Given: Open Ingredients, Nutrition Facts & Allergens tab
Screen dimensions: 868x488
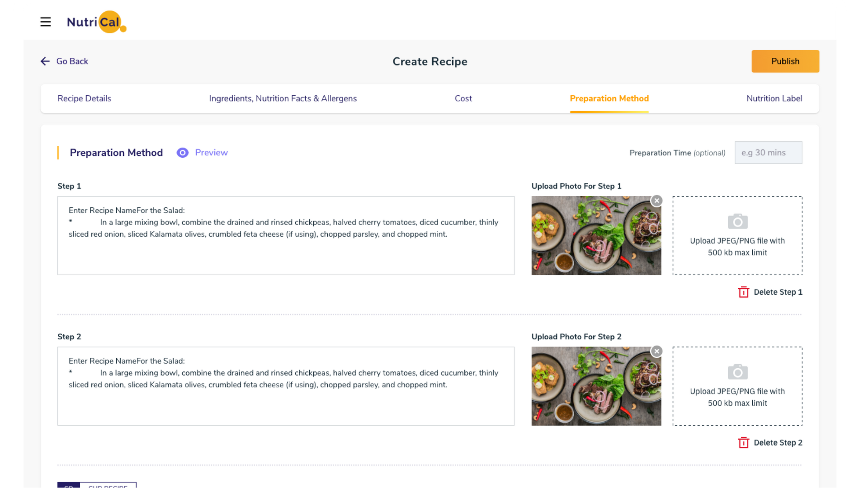Looking at the screenshot, I should pos(283,99).
